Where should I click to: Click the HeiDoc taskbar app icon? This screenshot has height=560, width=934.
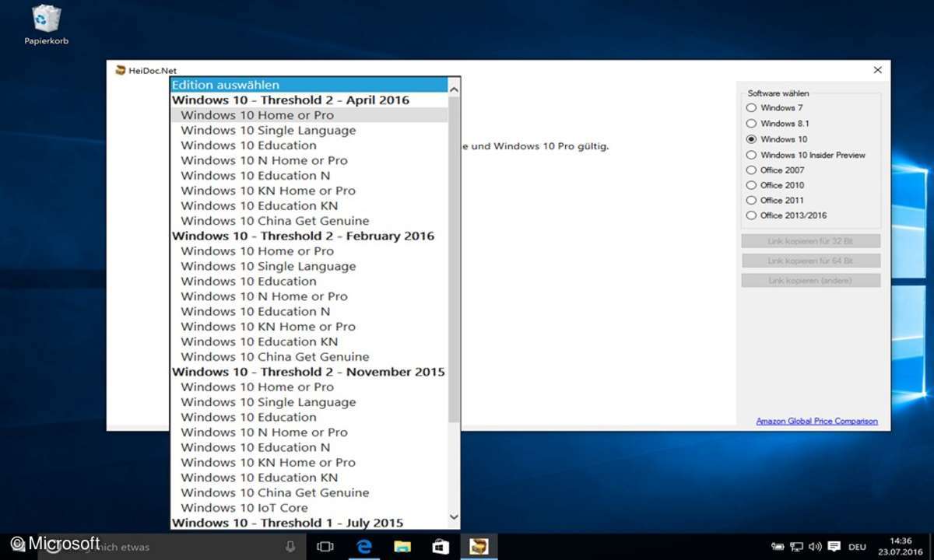pyautogui.click(x=478, y=547)
